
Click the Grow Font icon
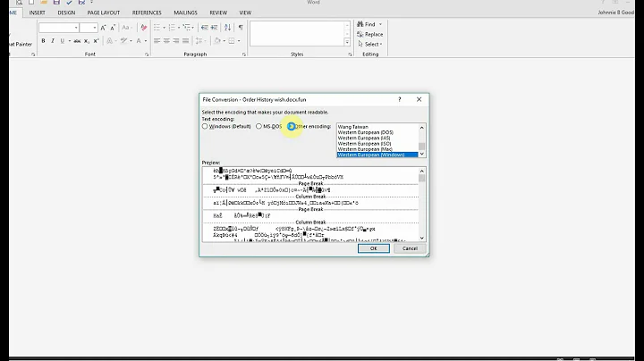tap(103, 28)
